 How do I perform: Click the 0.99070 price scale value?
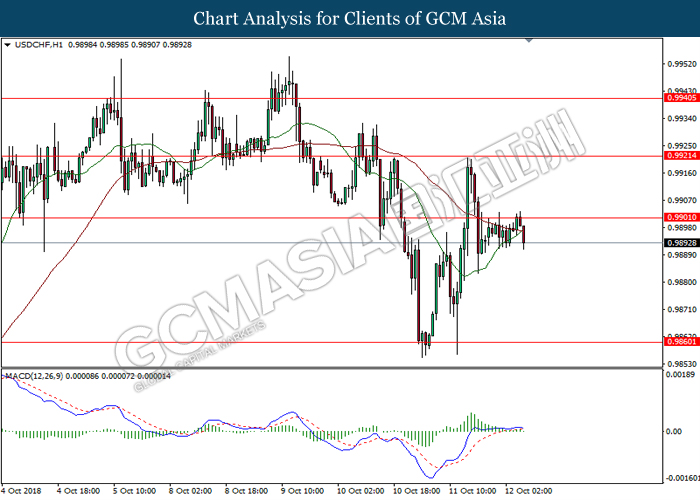click(682, 200)
